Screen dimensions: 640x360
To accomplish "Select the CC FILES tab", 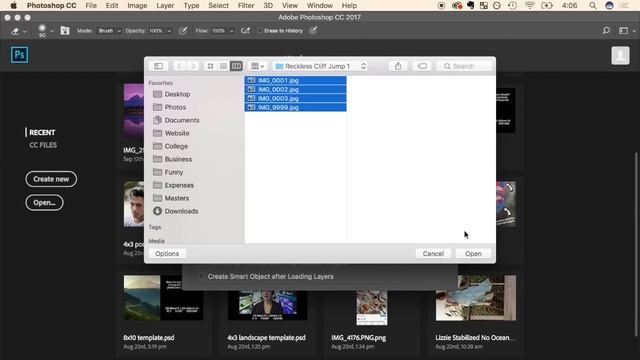I will (x=43, y=145).
